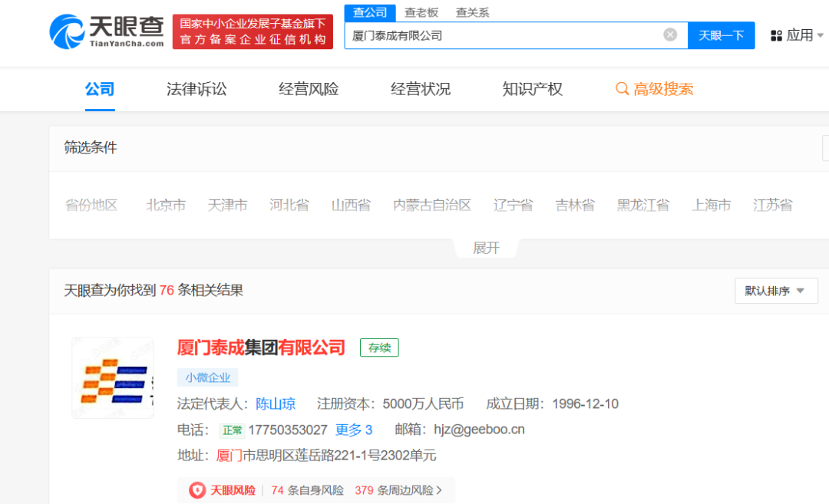Click the 小微企业 tag
Viewport: 829px width, 504px height.
coord(207,377)
